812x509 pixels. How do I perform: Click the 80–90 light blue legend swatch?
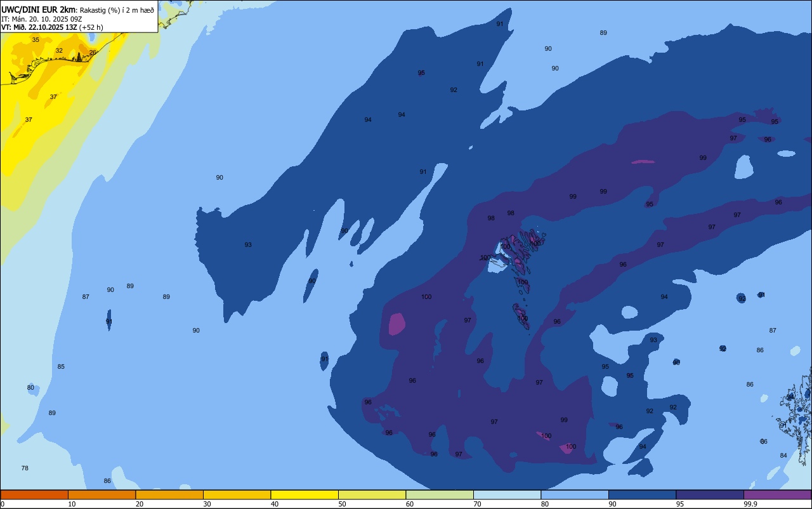point(575,494)
